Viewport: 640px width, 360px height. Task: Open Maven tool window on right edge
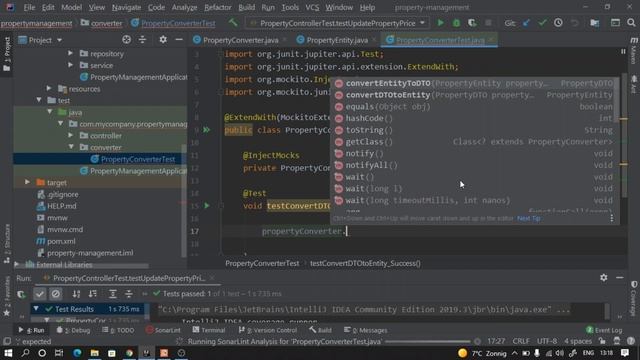[x=634, y=51]
